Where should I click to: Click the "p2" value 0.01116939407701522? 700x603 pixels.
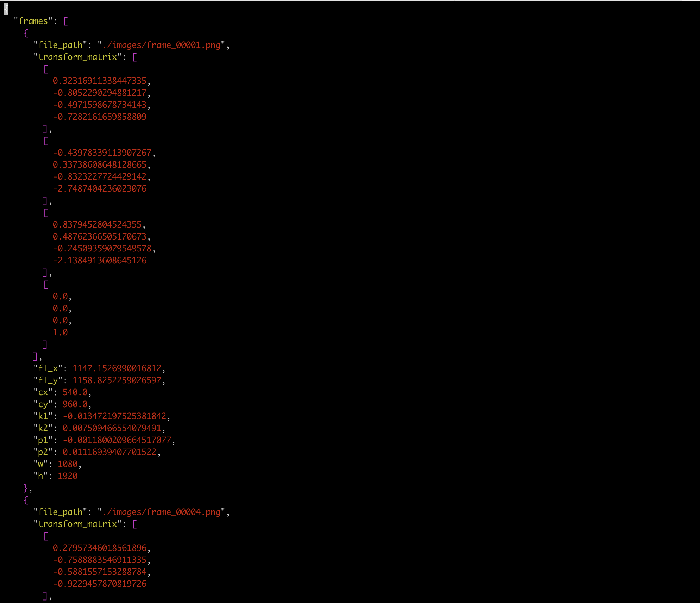tap(109, 452)
